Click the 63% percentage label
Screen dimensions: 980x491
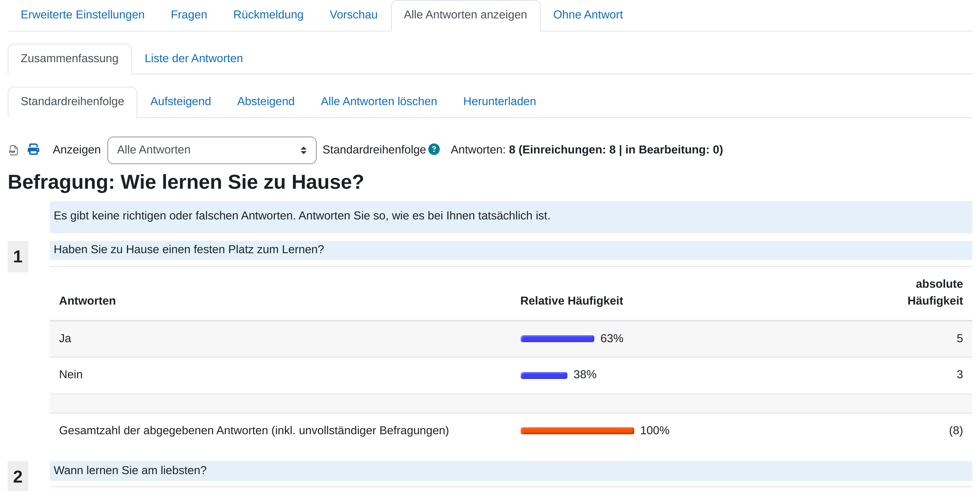(612, 338)
